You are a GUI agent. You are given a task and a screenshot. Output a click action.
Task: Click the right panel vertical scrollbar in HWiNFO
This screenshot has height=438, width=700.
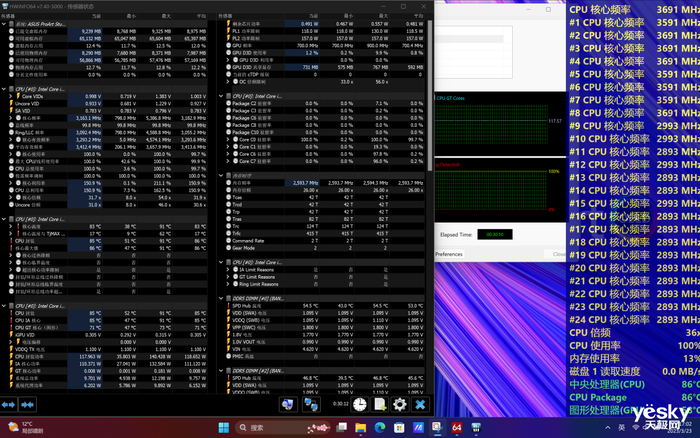coord(430,95)
